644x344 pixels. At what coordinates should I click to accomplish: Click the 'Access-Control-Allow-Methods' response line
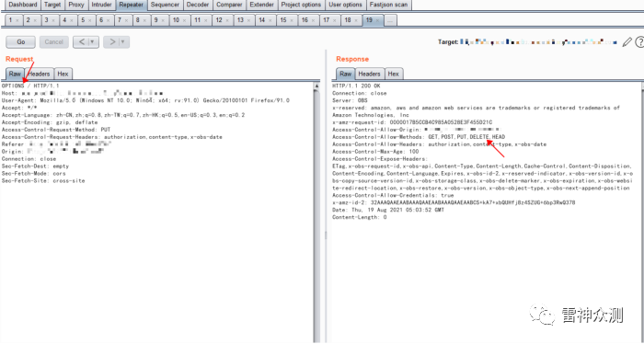pyautogui.click(x=419, y=137)
